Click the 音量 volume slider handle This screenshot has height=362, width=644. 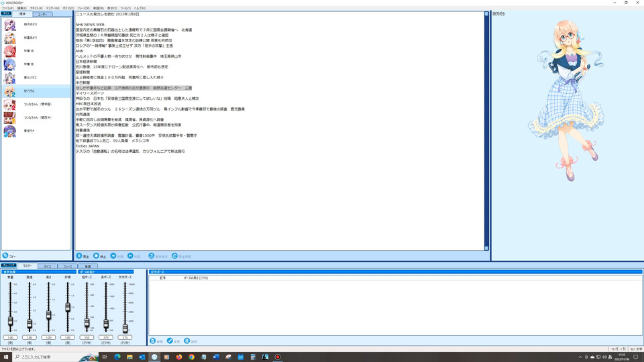point(10,321)
